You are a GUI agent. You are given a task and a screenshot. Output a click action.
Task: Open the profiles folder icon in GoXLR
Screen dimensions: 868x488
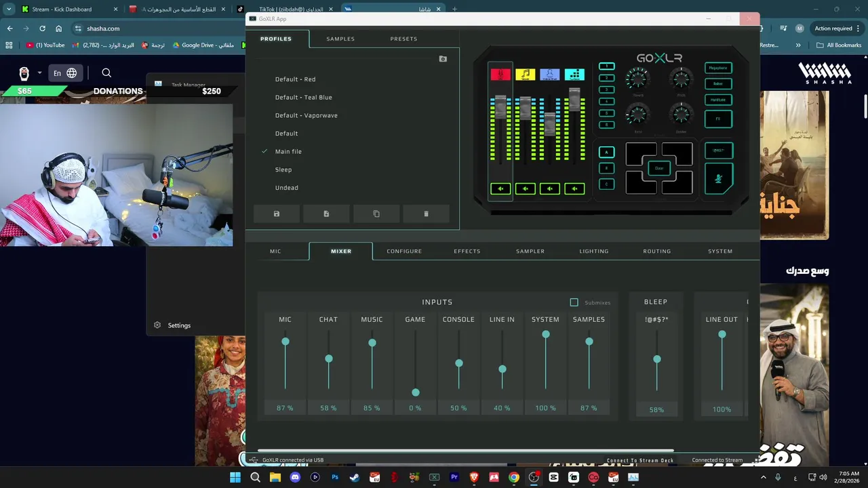pyautogui.click(x=443, y=59)
